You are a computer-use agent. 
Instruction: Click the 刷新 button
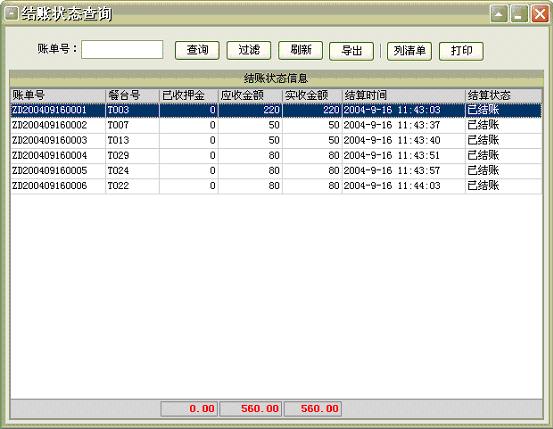[300, 50]
